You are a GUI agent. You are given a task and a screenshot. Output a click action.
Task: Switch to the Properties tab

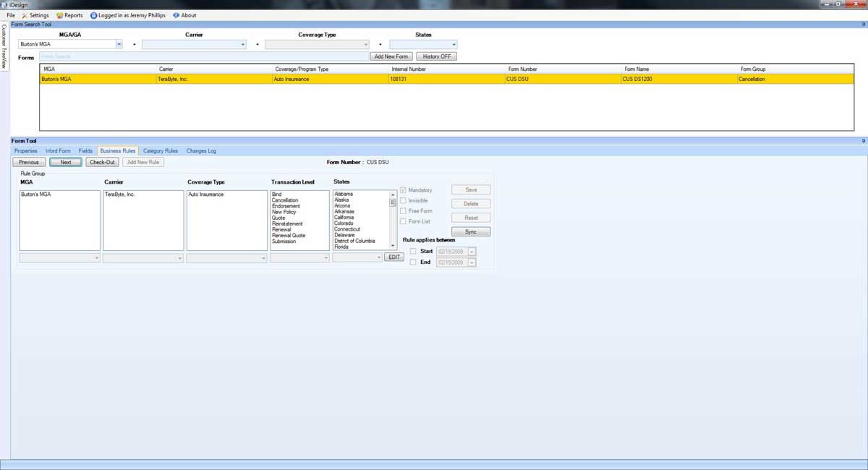tap(26, 151)
